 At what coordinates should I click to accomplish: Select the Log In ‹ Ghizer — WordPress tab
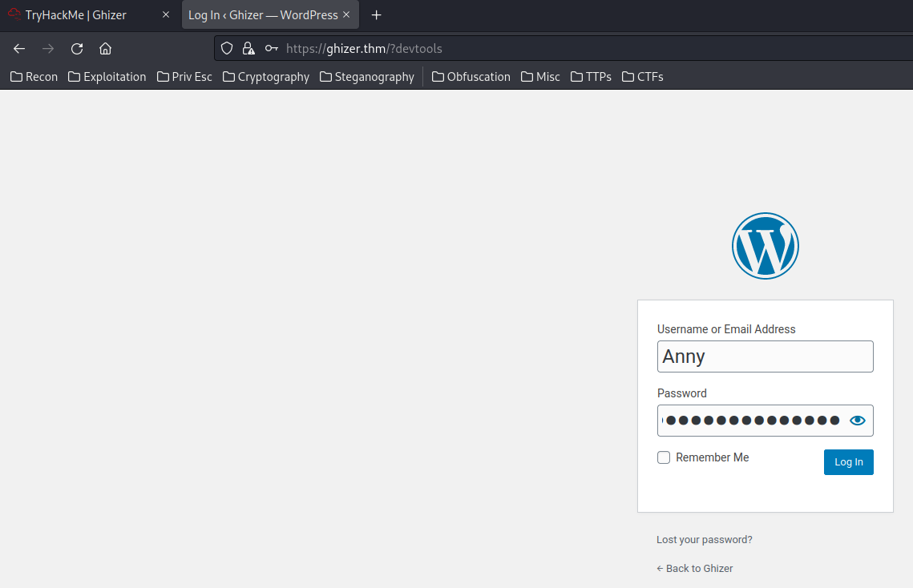pos(270,15)
